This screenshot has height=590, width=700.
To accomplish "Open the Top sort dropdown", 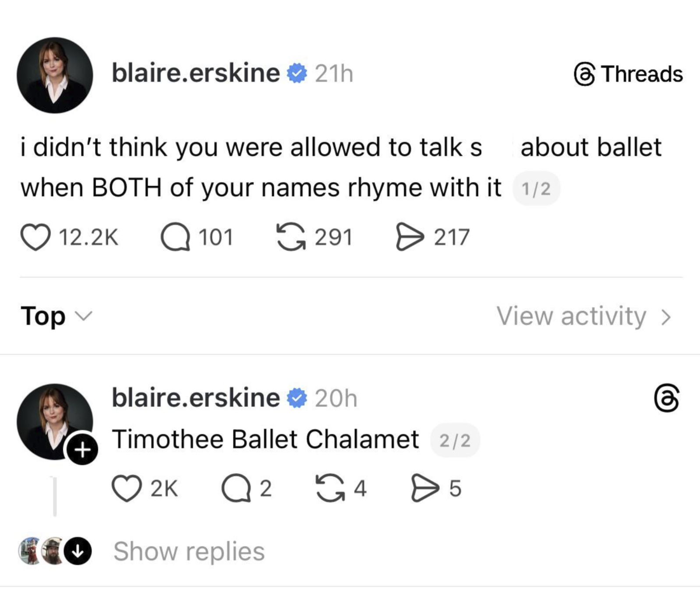I will pos(56,316).
